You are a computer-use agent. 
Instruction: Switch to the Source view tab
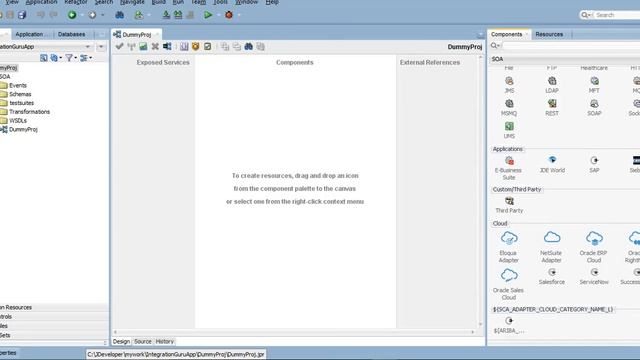tap(142, 342)
